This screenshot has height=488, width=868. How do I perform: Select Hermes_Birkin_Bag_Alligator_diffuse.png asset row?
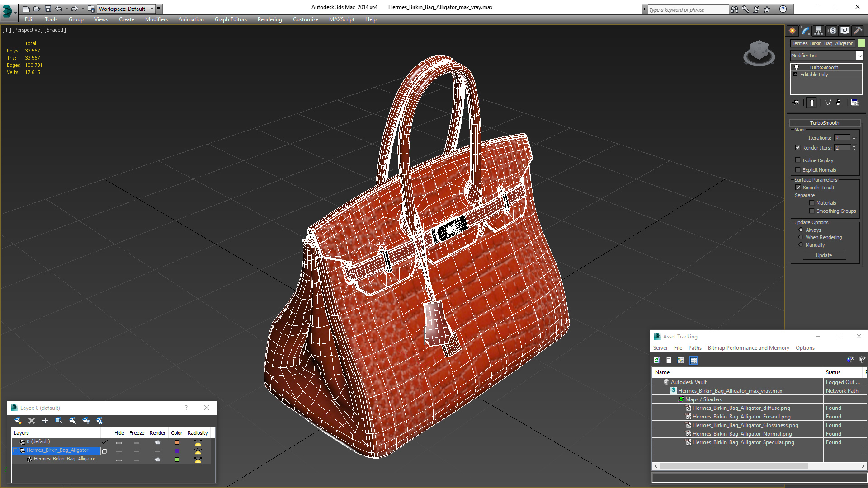pos(741,408)
